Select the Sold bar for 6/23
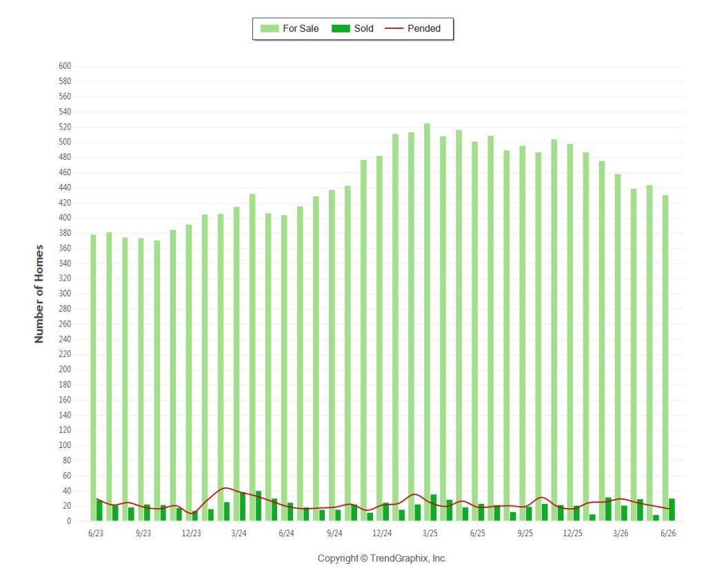Screen dimensions: 706x588 click(x=99, y=511)
